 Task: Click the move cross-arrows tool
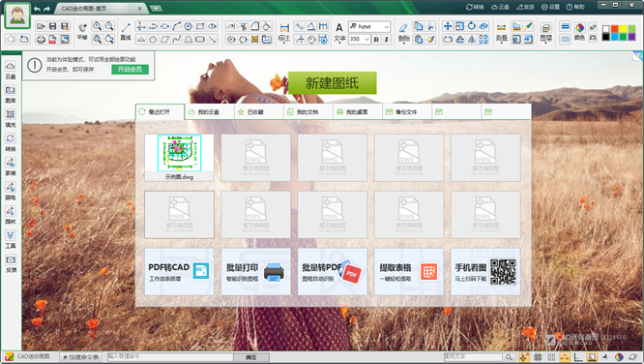448,26
